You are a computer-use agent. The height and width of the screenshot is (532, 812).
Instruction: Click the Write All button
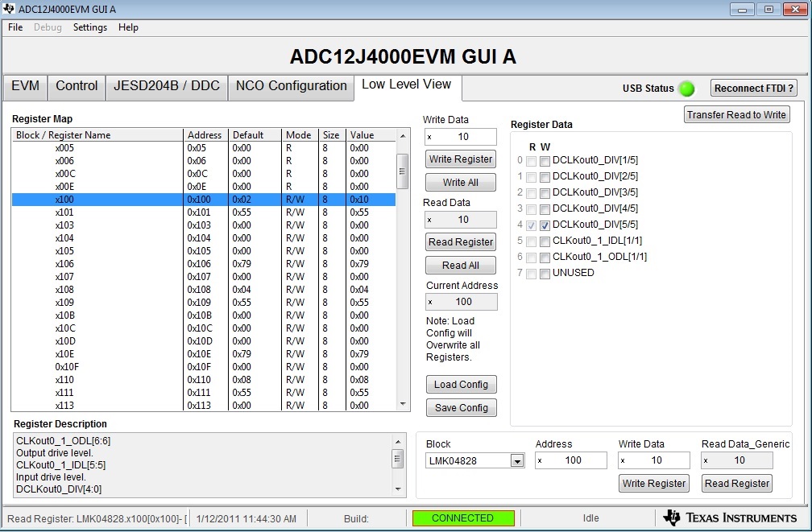461,182
